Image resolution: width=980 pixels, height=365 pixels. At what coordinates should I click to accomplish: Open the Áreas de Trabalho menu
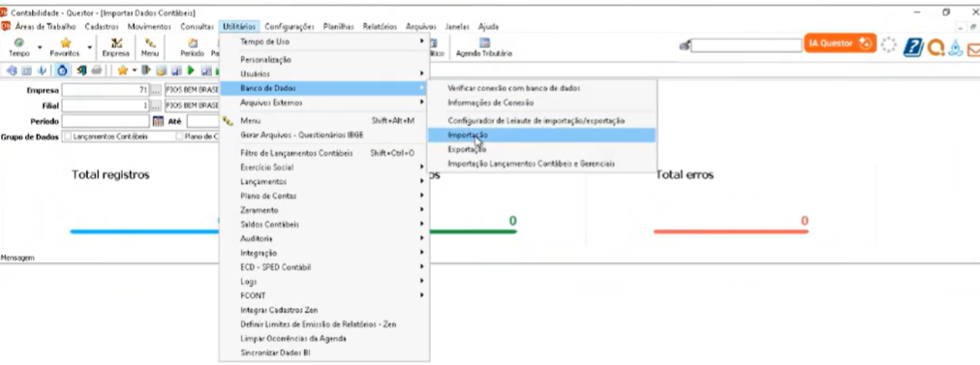pos(46,27)
